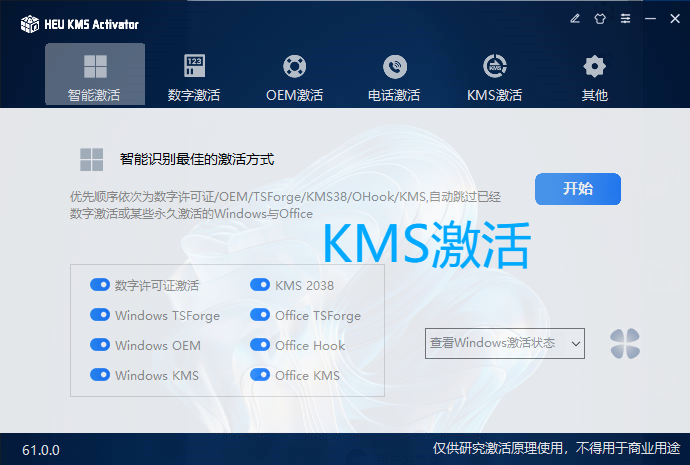Click the HEU KMS Activator cube logo

[30, 24]
